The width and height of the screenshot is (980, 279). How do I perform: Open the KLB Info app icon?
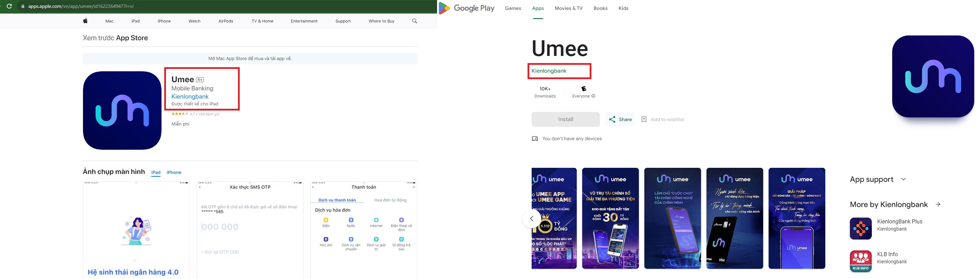click(860, 261)
